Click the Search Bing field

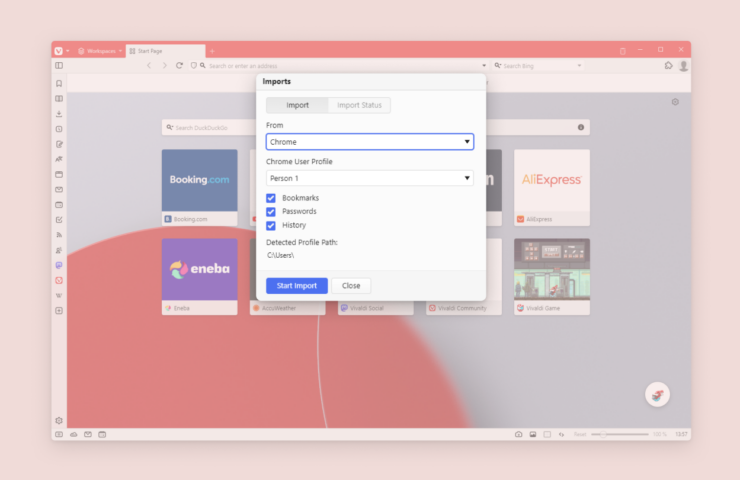point(538,66)
